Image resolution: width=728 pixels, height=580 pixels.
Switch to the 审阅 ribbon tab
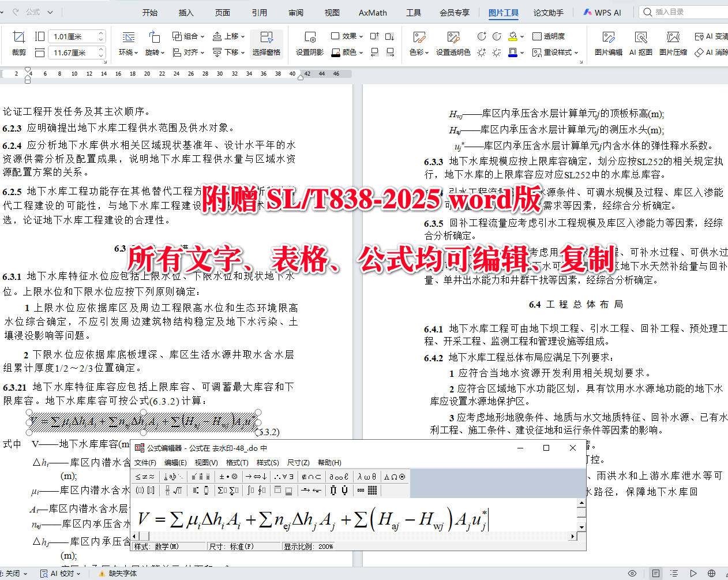point(295,12)
